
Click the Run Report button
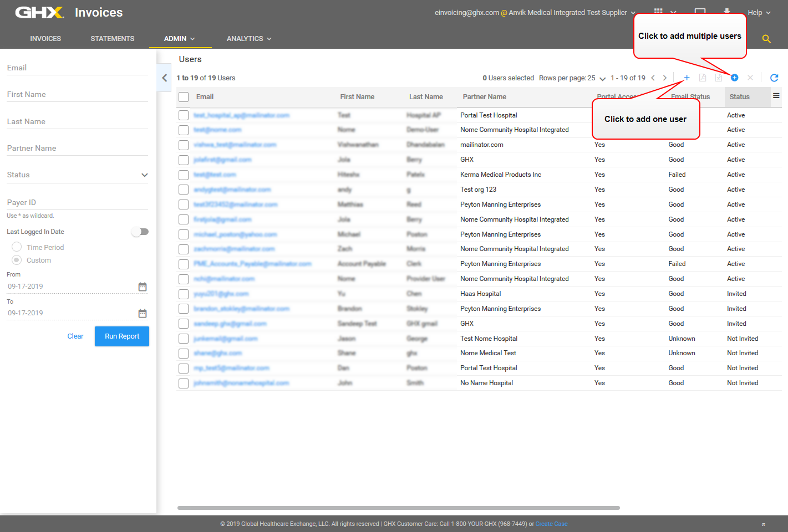(x=122, y=336)
